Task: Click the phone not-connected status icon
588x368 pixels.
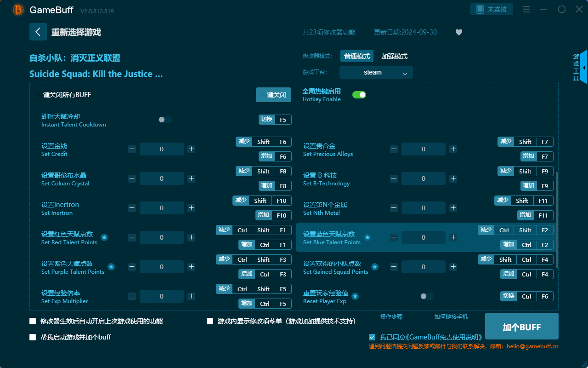Action: tap(480, 9)
